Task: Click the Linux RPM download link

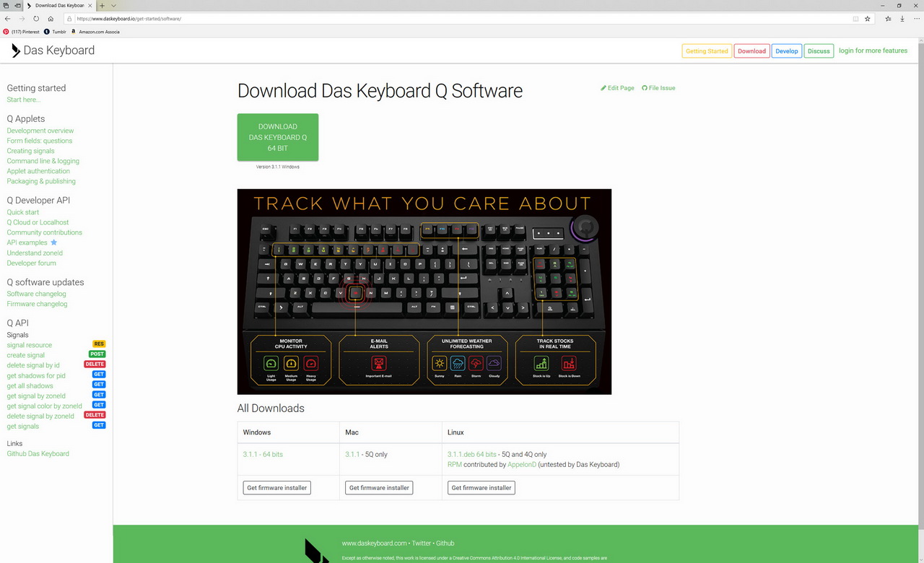Action: pos(455,464)
